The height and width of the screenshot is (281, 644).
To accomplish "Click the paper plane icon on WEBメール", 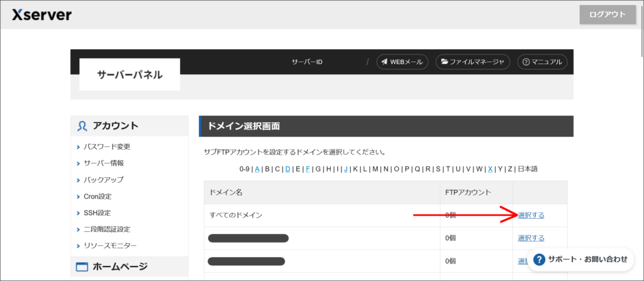I will (x=384, y=62).
